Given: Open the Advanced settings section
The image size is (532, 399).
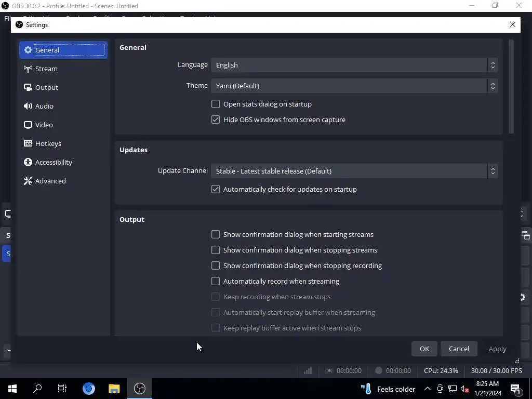Looking at the screenshot, I should tap(63, 180).
